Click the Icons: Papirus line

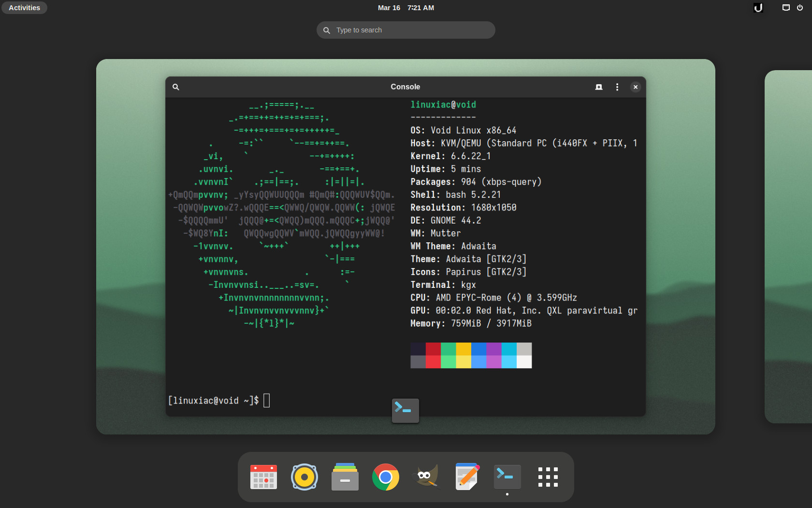click(468, 272)
